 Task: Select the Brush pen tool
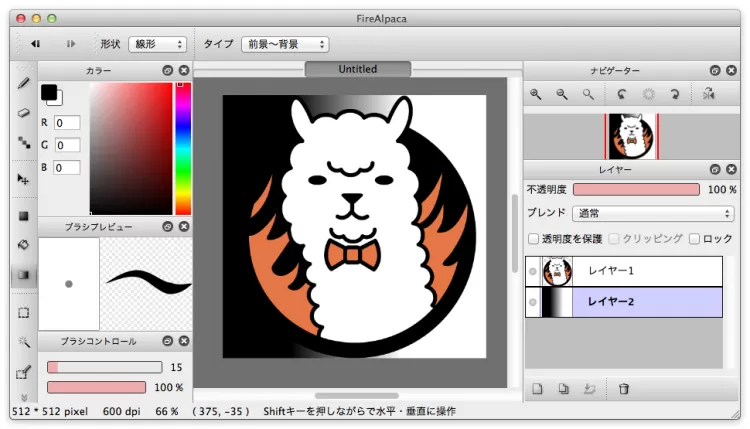(x=23, y=84)
